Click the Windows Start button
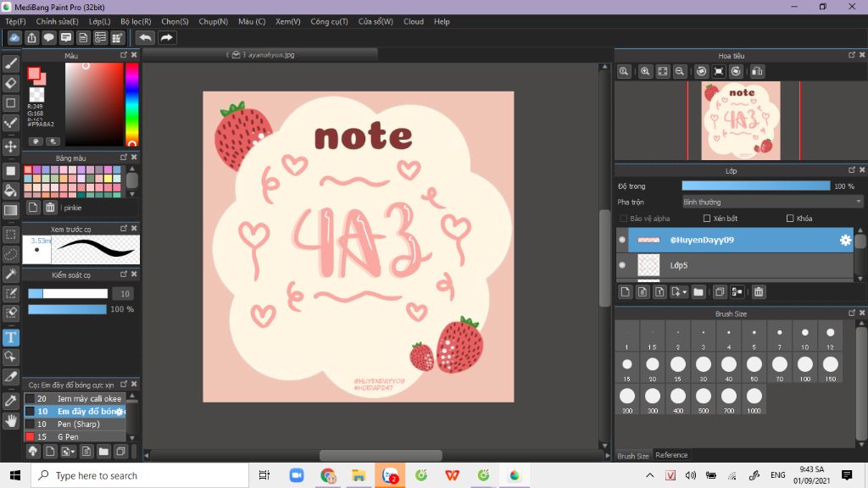The width and height of the screenshot is (868, 488). [x=15, y=475]
